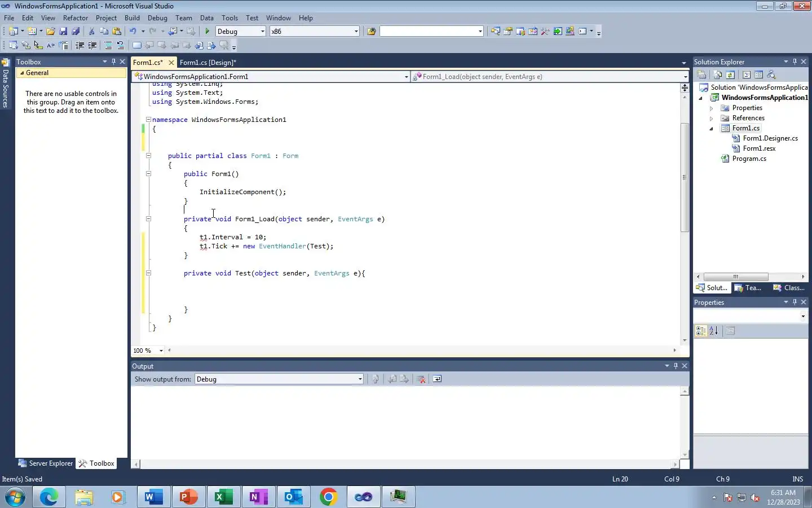Comment out the selected lines icon
The height and width of the screenshot is (508, 812).
tap(108, 46)
